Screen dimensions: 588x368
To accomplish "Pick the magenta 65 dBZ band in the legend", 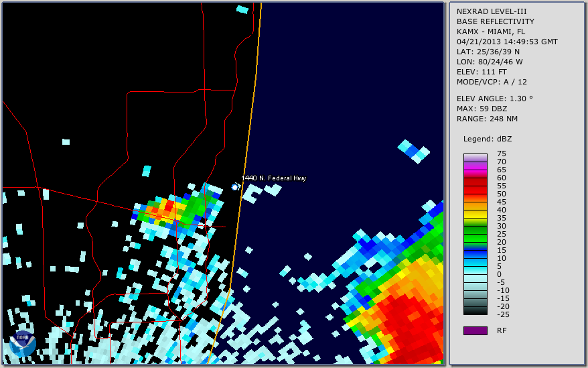I will [x=475, y=174].
